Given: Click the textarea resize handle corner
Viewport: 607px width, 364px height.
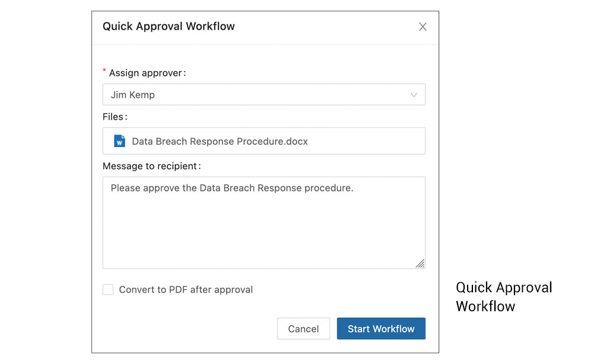Looking at the screenshot, I should tap(420, 264).
